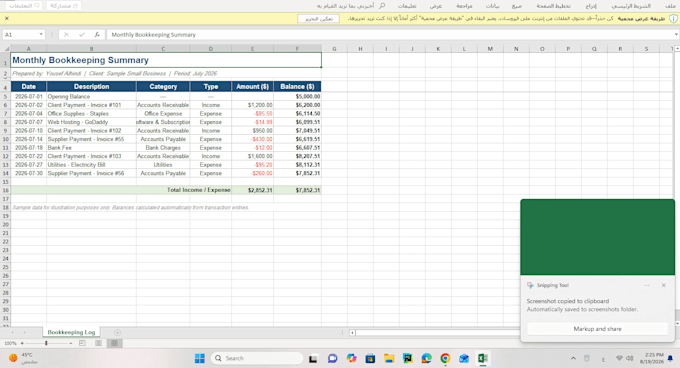This screenshot has height=368, width=680.
Task: Click the Share button (مشاركة)
Action: click(x=64, y=6)
